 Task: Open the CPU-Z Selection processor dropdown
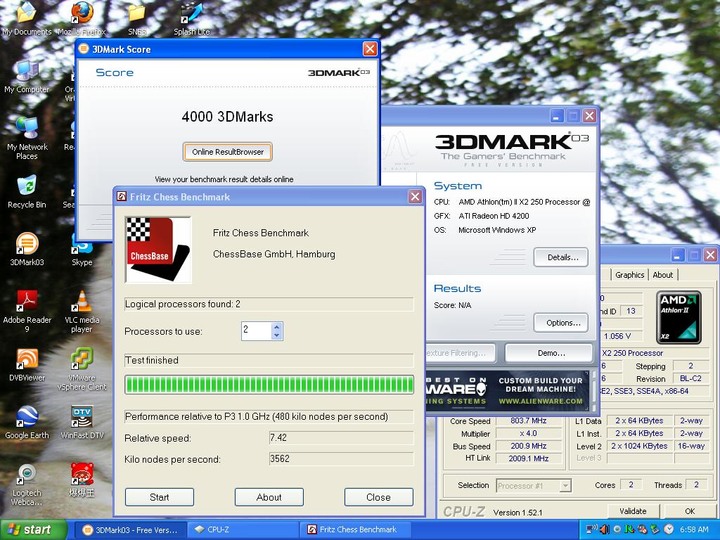coord(566,485)
